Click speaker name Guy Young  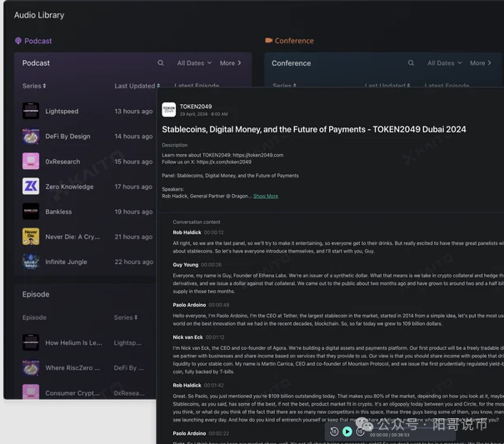(186, 265)
